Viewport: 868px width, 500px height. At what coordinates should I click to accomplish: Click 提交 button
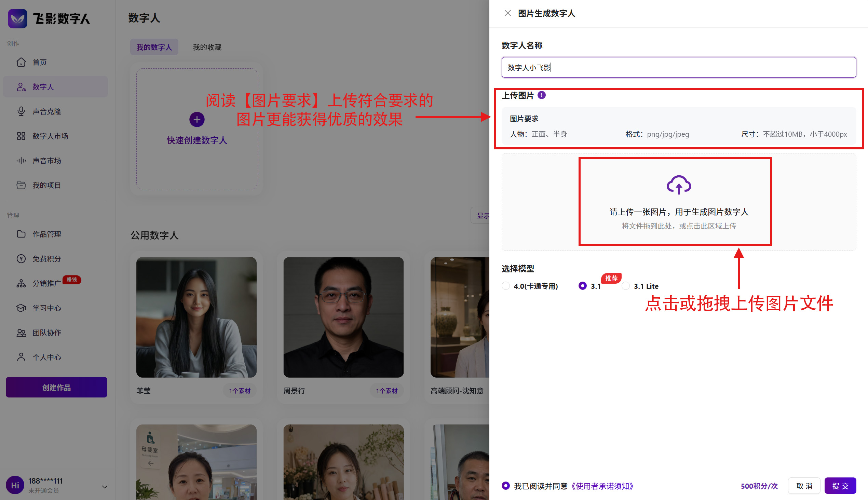click(x=840, y=486)
